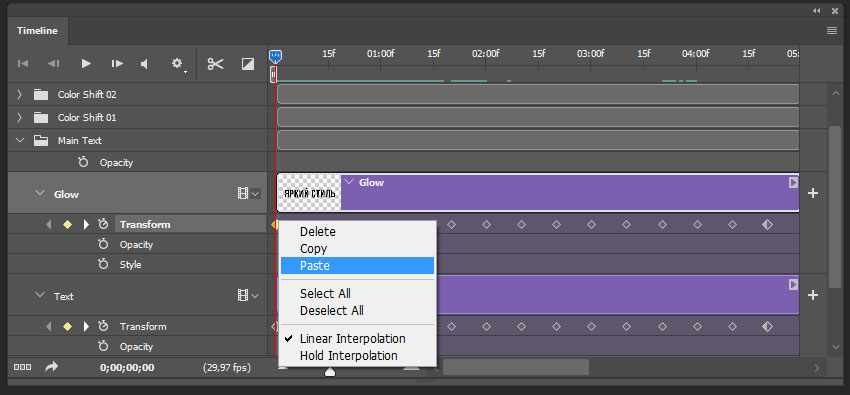
Task: Collapse the Main Text group
Action: [20, 140]
